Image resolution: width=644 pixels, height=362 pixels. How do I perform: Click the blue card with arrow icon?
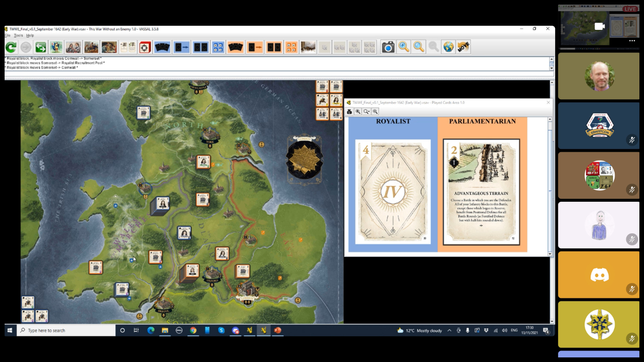[182, 47]
